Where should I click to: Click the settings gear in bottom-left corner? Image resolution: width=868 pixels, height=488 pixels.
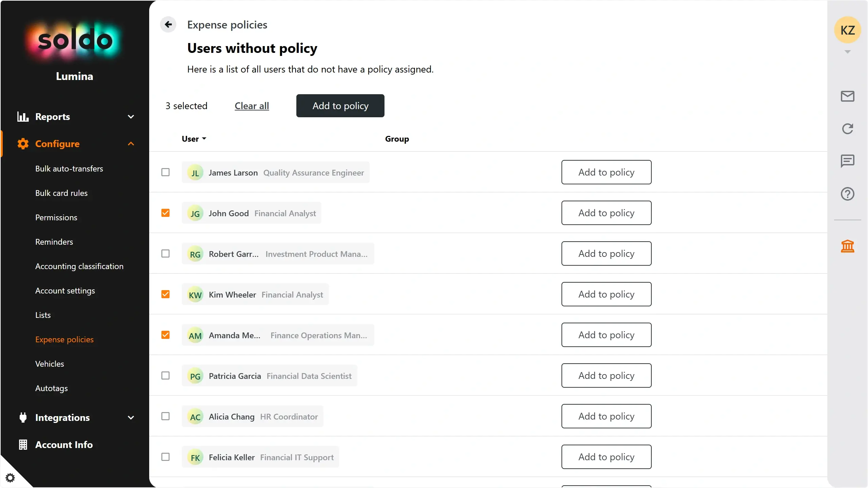10,478
